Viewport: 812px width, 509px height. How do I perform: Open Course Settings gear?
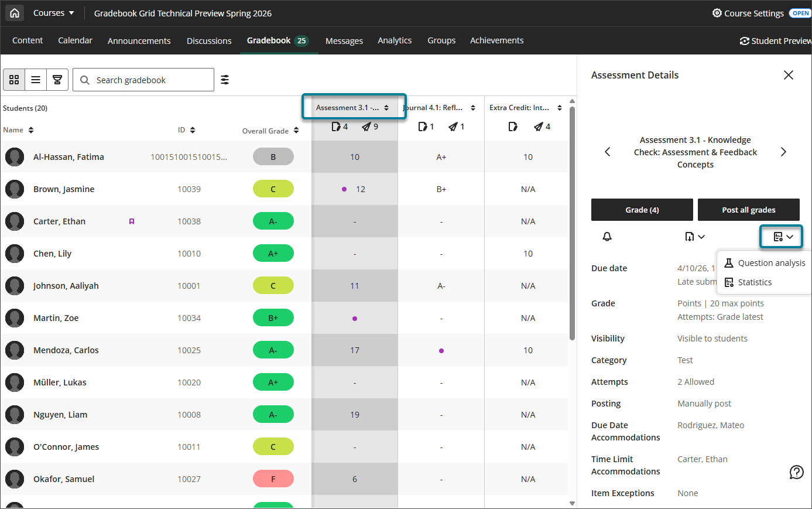(748, 13)
